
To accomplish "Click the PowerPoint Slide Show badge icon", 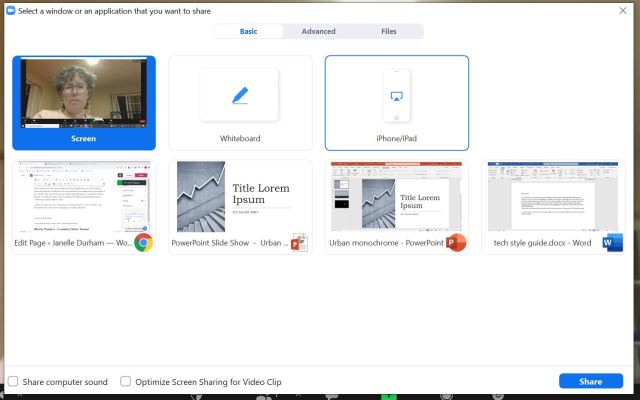I will (x=299, y=242).
